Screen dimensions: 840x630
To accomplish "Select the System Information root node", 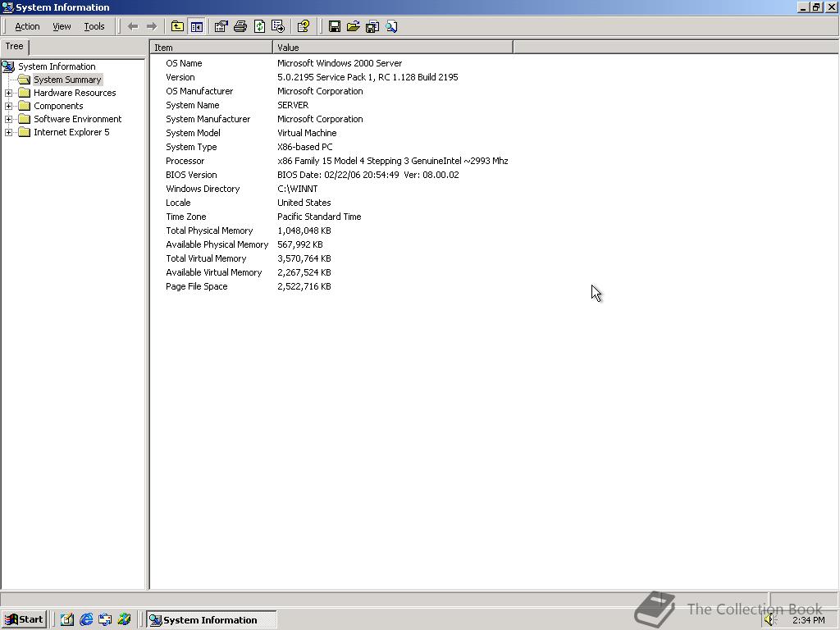I will [x=57, y=66].
